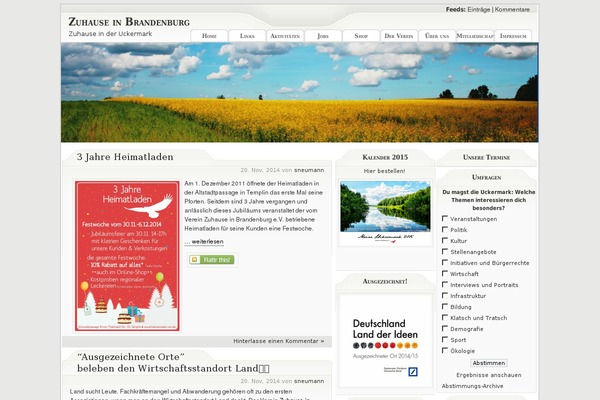Check the Veranstaltungen checkbox

coord(445,218)
